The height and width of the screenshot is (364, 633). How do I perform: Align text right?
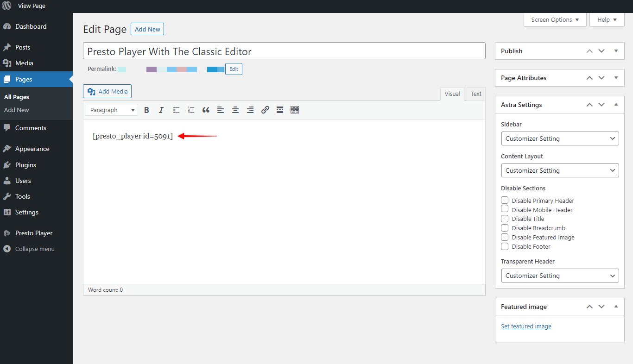pos(250,110)
